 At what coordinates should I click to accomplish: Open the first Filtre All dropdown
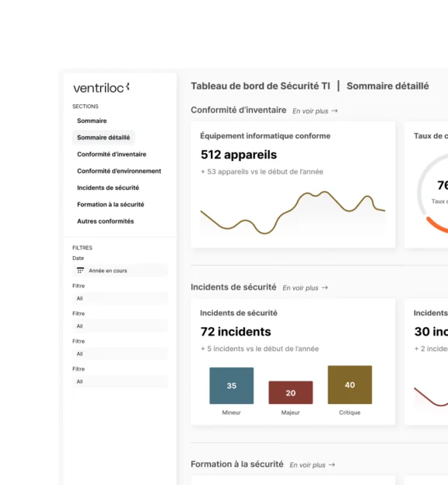pyautogui.click(x=121, y=298)
